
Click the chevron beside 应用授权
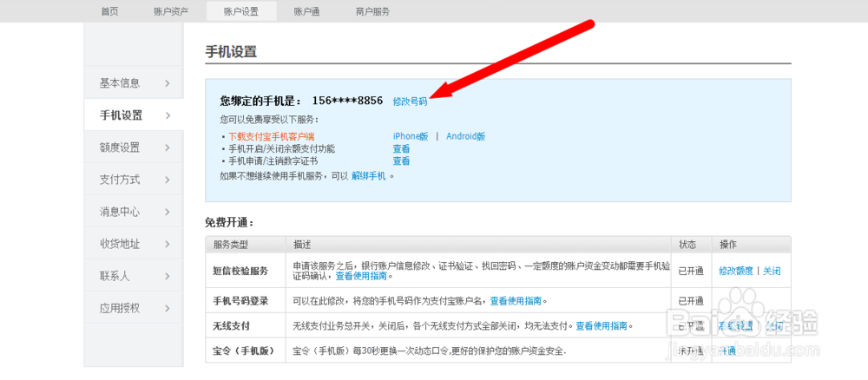pos(168,308)
